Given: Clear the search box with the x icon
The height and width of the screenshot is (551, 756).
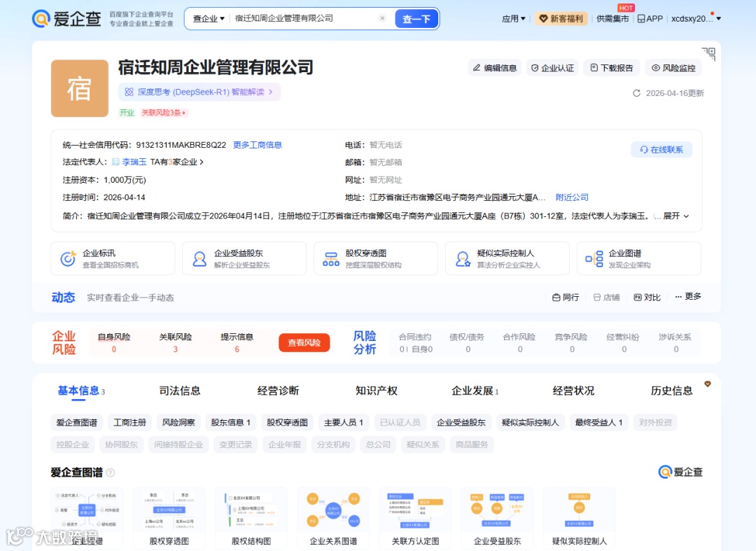Looking at the screenshot, I should pyautogui.click(x=382, y=18).
